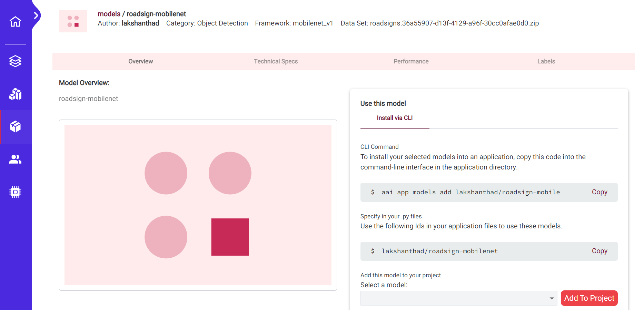Go to models breadcrumb link
Screen dimensions: 644x310
click(x=109, y=14)
